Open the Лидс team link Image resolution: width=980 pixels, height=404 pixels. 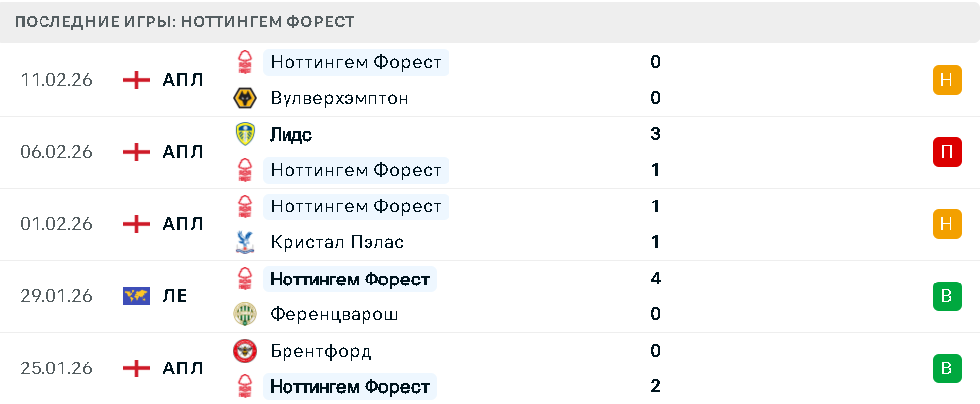[290, 134]
